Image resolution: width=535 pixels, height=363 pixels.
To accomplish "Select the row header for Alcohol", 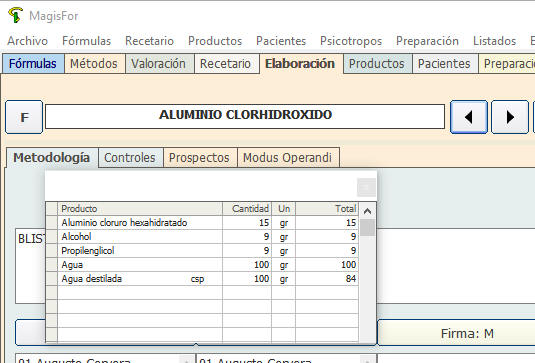I will 52,236.
